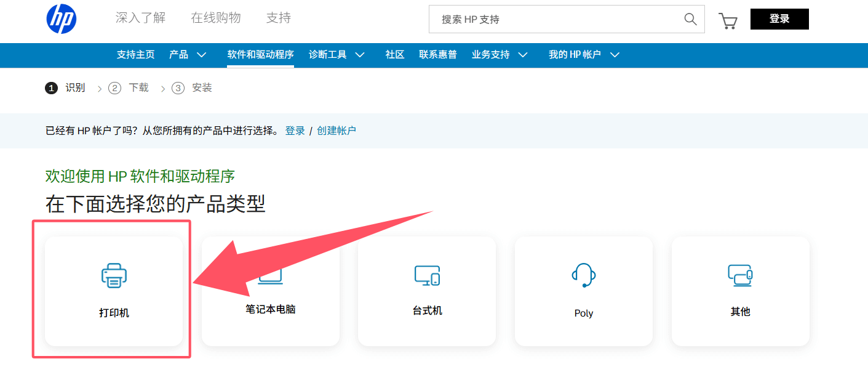Click step 3 安装 indicator

pos(192,88)
